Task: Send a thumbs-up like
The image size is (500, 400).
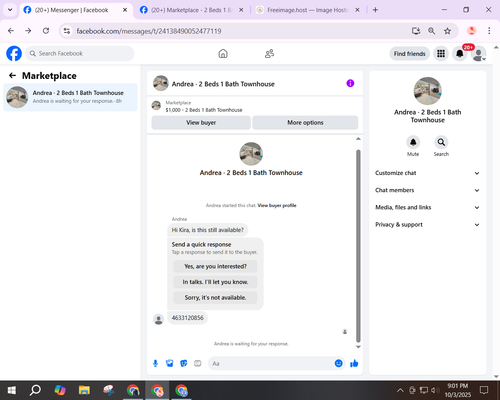Action: pyautogui.click(x=354, y=363)
